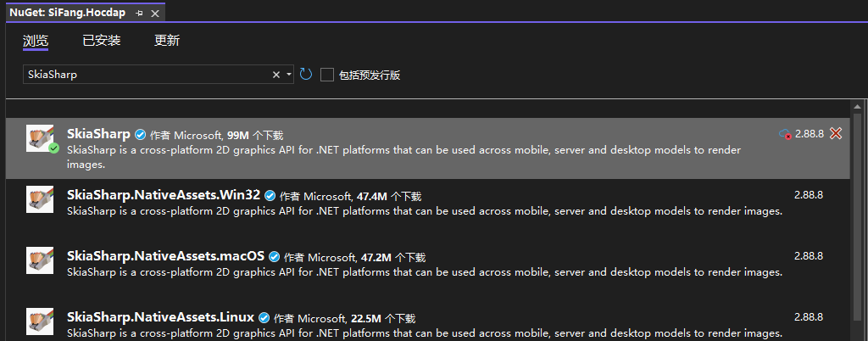The image size is (868, 341).
Task: Click the 47.2M 个下载 download count
Action: click(393, 257)
